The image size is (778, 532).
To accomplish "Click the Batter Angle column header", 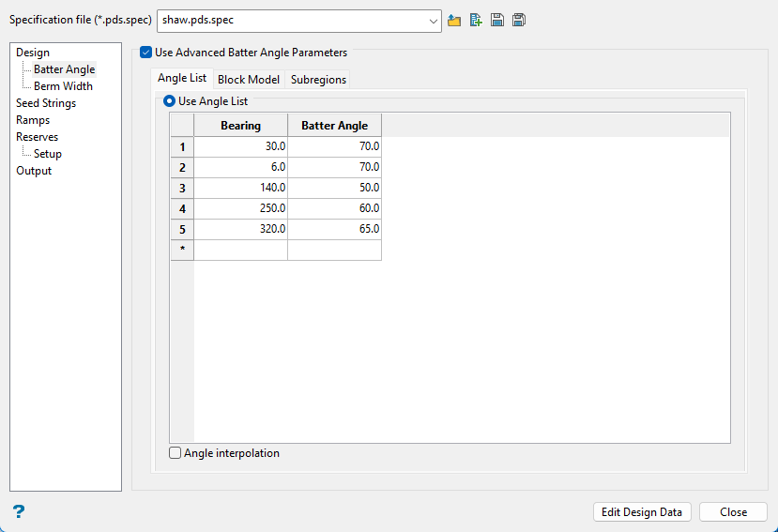I will click(334, 126).
